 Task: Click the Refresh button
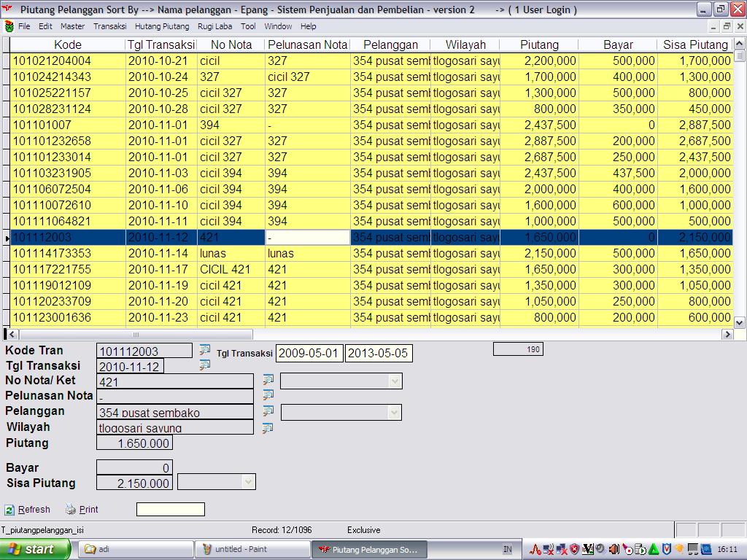(28, 510)
